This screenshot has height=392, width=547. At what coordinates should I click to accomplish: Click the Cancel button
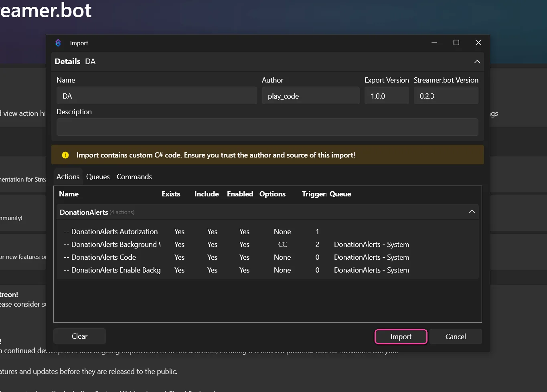tap(456, 337)
